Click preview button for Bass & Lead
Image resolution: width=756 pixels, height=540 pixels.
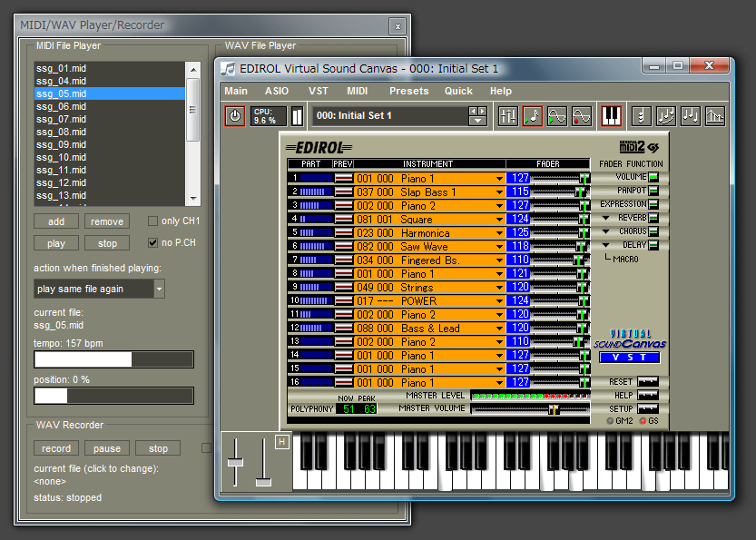[343, 329]
